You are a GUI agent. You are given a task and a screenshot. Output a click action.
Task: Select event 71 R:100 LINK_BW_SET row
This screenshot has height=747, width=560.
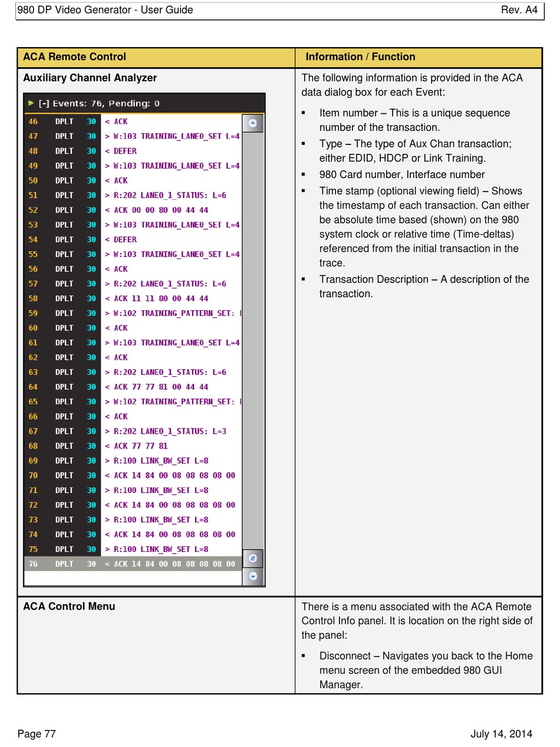pos(133,490)
